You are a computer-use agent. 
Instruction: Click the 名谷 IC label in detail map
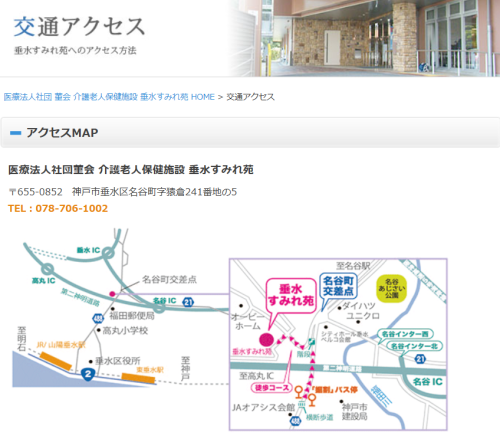point(428,381)
